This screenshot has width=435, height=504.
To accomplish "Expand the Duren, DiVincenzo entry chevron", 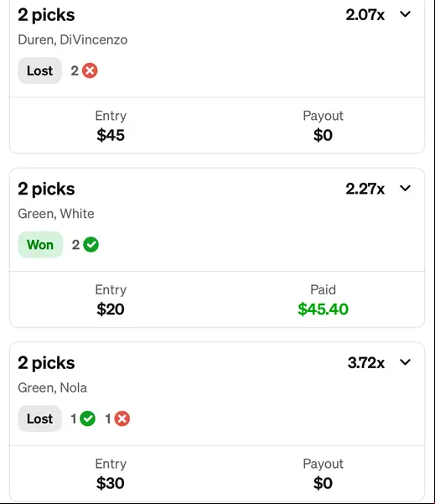I will [x=405, y=14].
